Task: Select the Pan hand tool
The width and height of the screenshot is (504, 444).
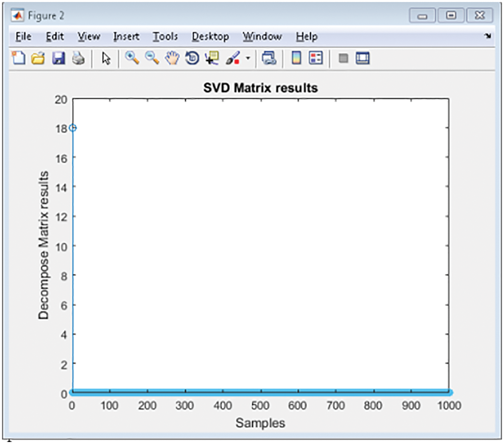Action: (172, 58)
